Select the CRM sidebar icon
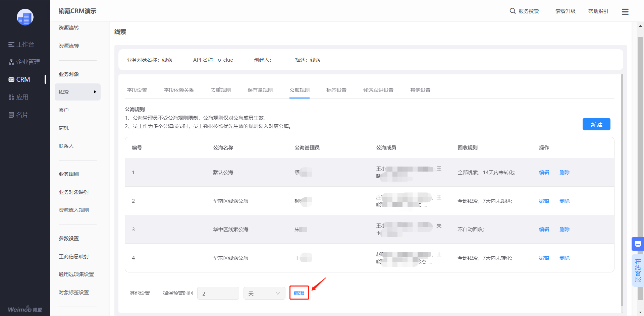Image resolution: width=644 pixels, height=316 pixels. click(11, 80)
